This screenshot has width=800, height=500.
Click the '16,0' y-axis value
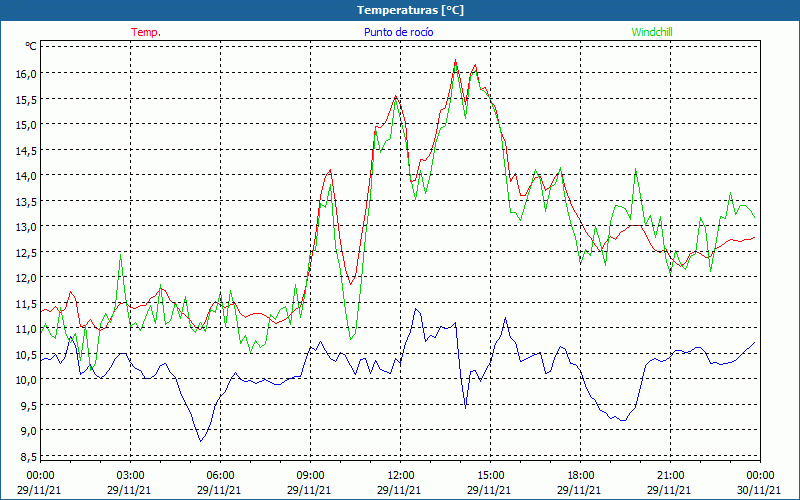click(27, 73)
